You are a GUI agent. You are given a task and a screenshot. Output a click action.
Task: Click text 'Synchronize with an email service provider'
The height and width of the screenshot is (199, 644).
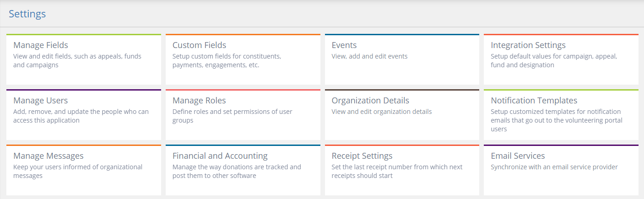click(554, 167)
